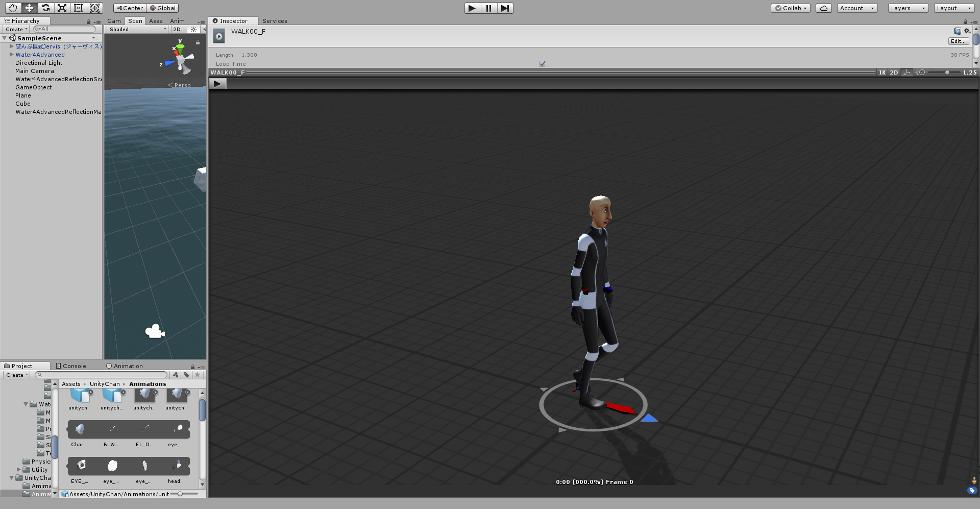The height and width of the screenshot is (509, 980).
Task: Select Main Camera in Hierarchy
Action: point(34,71)
